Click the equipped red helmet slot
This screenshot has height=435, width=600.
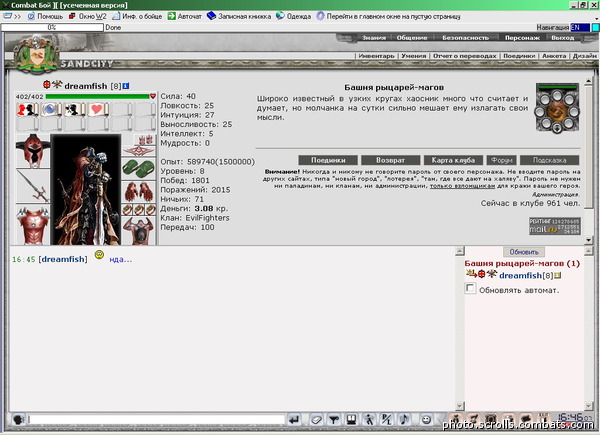pos(33,151)
